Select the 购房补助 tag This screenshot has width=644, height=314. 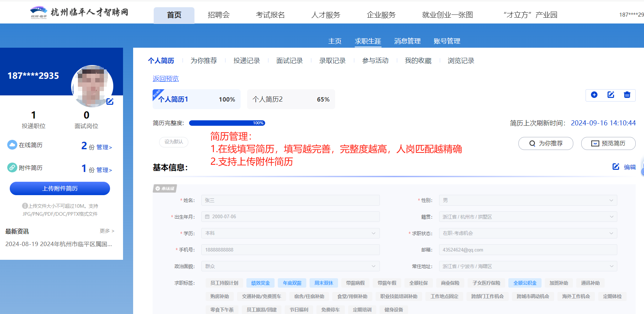point(220,296)
